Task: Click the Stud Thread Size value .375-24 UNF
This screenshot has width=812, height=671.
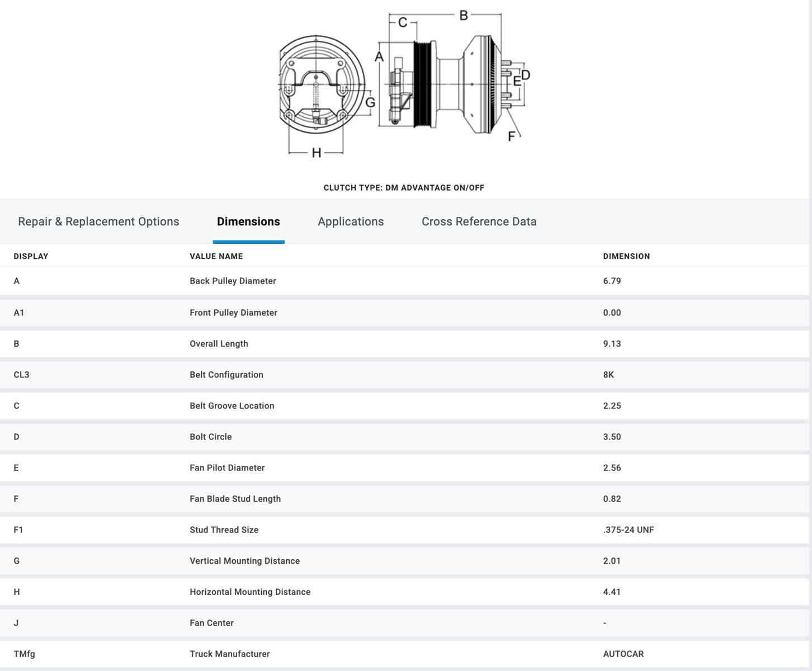Action: click(x=628, y=530)
